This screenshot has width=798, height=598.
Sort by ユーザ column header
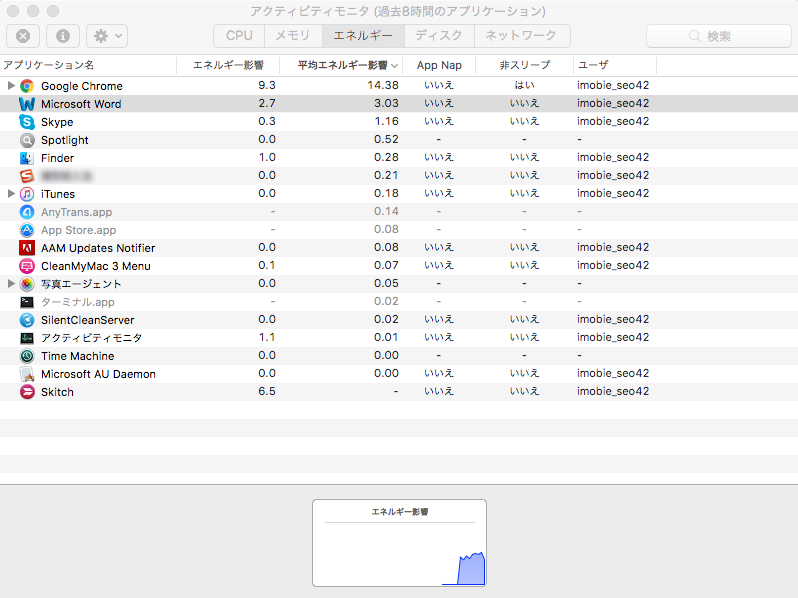pyautogui.click(x=615, y=65)
